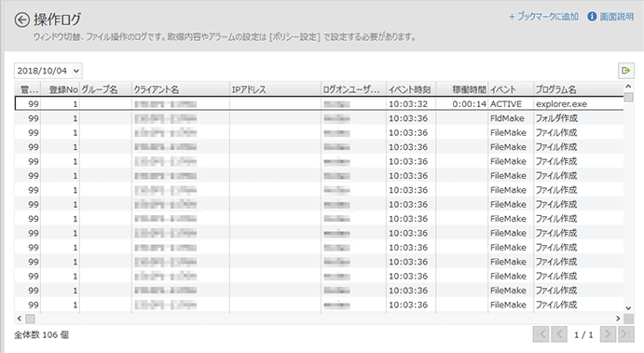Click the グループ名 column header
The height and width of the screenshot is (353, 644).
105,89
